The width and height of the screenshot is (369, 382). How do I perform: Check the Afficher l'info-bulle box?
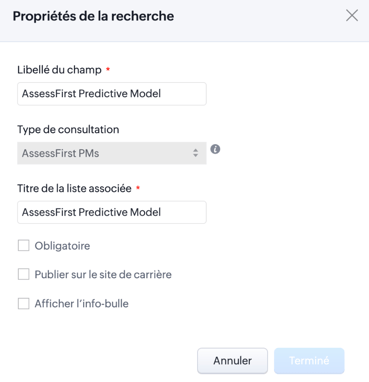coord(23,304)
